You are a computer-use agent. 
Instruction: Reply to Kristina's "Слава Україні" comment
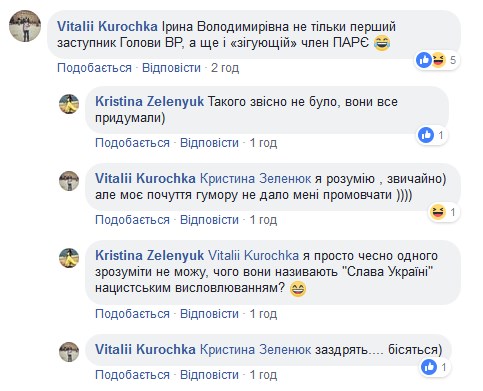pos(209,314)
